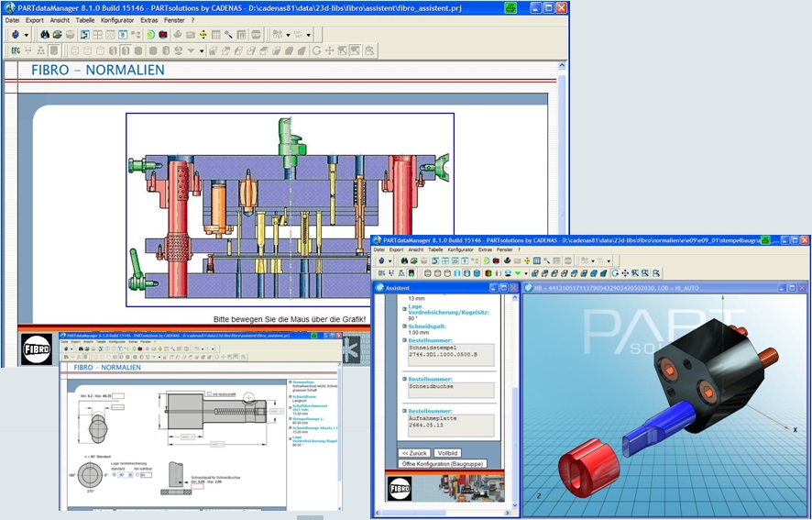Click horizontal scrollbar below Assistent panel
Screen dimensions: 812x520
444,513
